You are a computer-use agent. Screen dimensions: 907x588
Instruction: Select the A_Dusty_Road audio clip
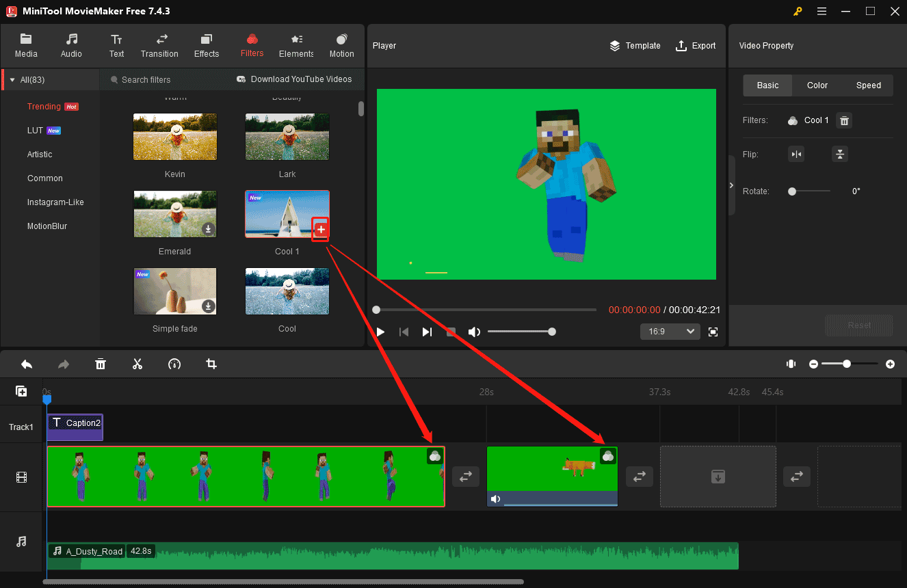point(393,556)
